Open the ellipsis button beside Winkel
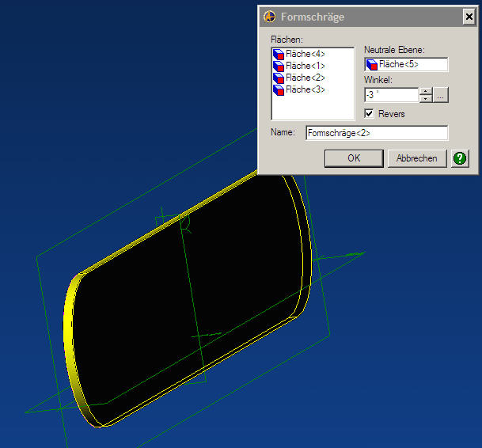This screenshot has width=482, height=448. pyautogui.click(x=441, y=95)
